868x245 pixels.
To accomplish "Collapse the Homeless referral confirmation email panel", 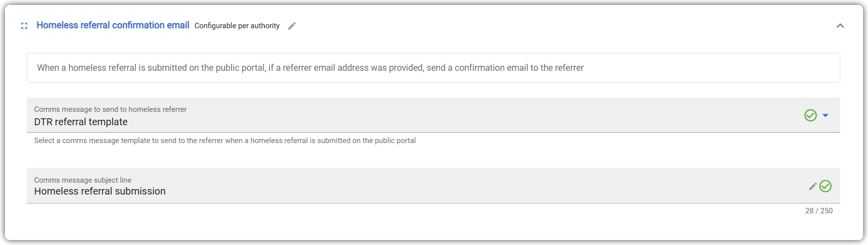I will coord(840,26).
